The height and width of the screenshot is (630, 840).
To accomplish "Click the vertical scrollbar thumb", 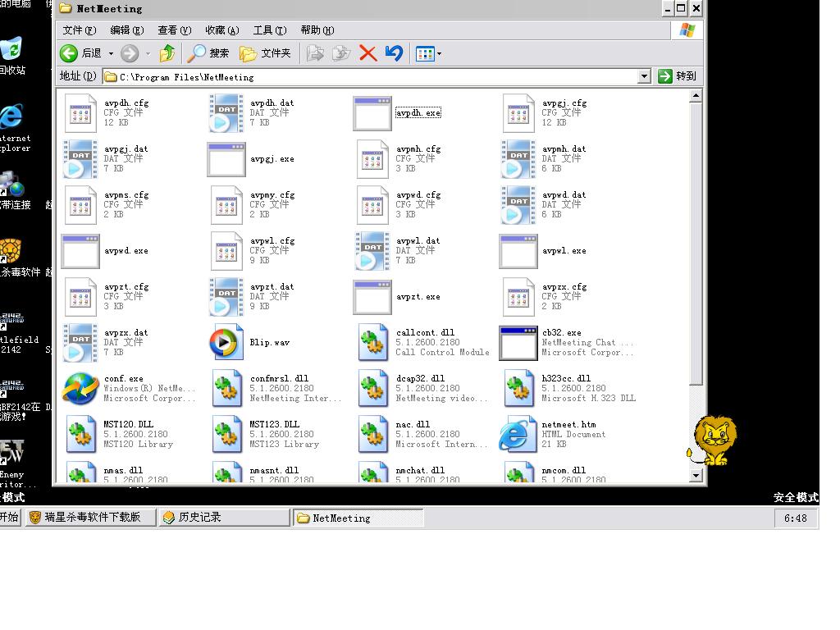I will (x=696, y=244).
